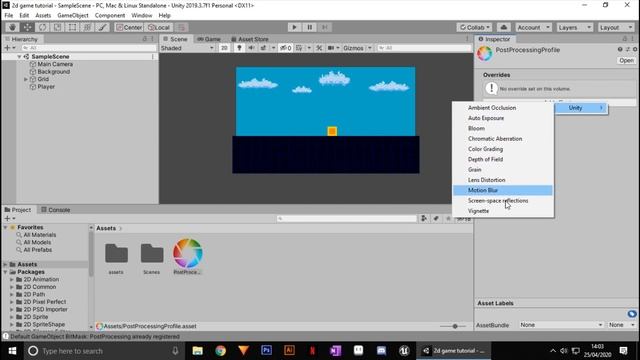Search in the Scene view field
Viewport: 640px width, 360px height.
pos(423,48)
